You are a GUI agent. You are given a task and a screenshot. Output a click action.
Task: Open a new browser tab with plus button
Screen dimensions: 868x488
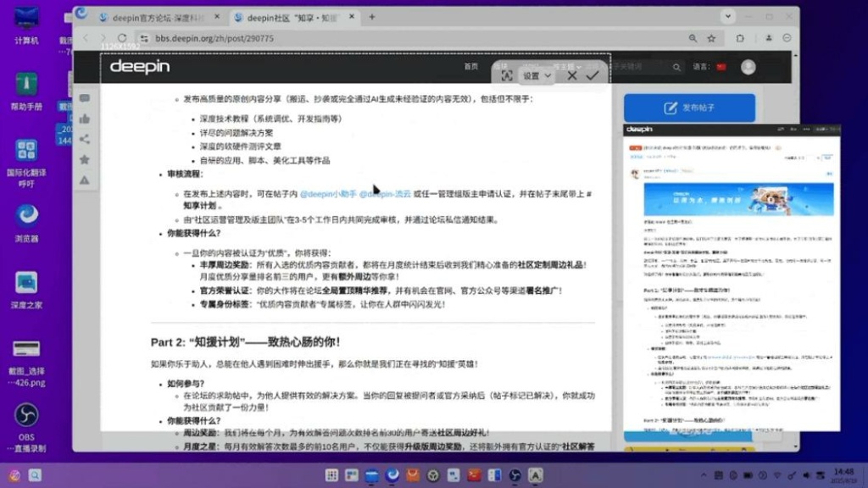[x=372, y=17]
